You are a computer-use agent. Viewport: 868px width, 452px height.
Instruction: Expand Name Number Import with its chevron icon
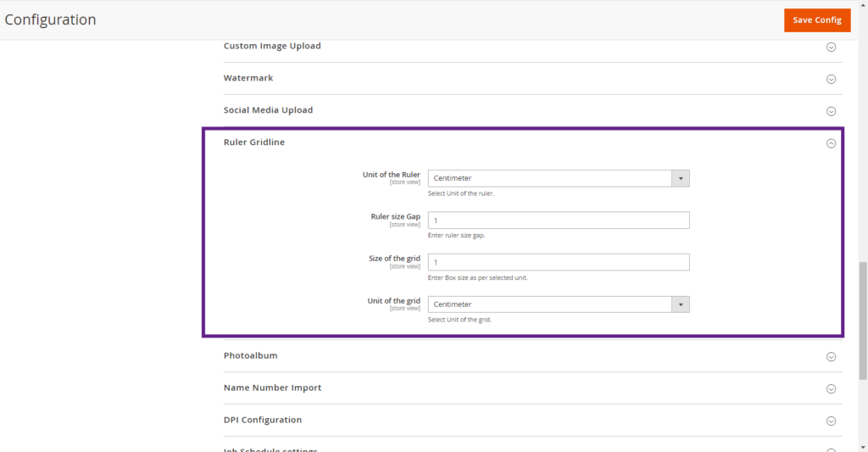pos(831,389)
